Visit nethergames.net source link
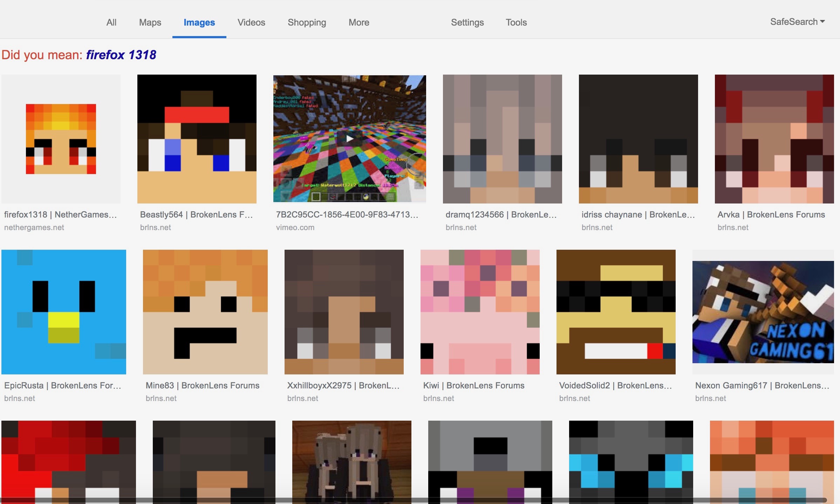The image size is (840, 504). 34,227
